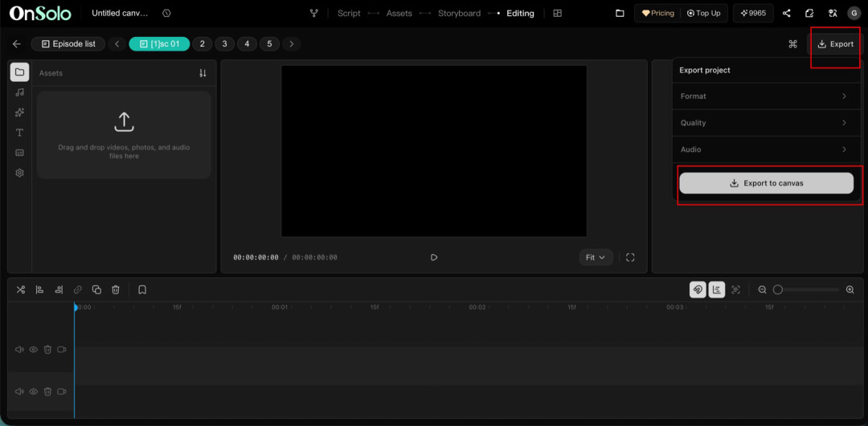
Task: Click the Top Up button
Action: click(x=703, y=14)
